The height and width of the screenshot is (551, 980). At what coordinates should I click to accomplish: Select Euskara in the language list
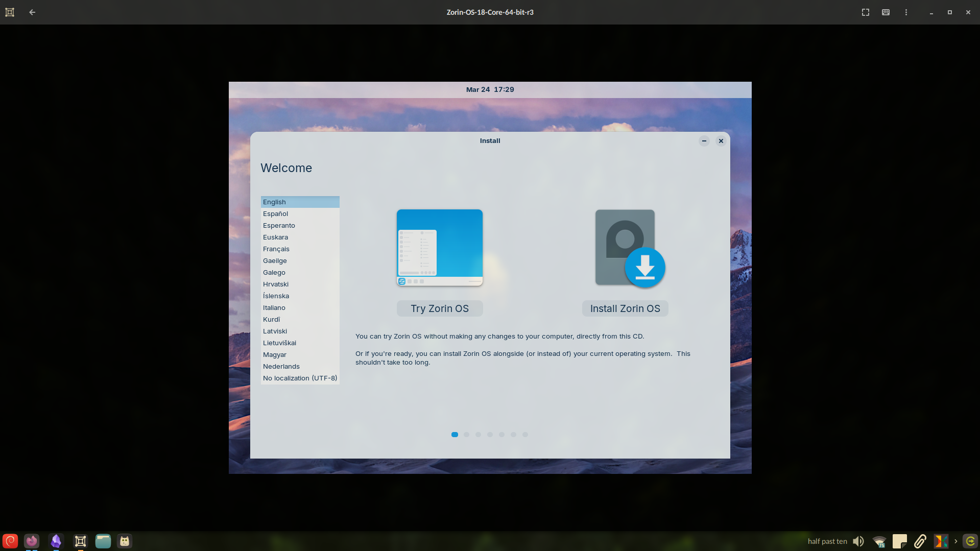coord(300,237)
